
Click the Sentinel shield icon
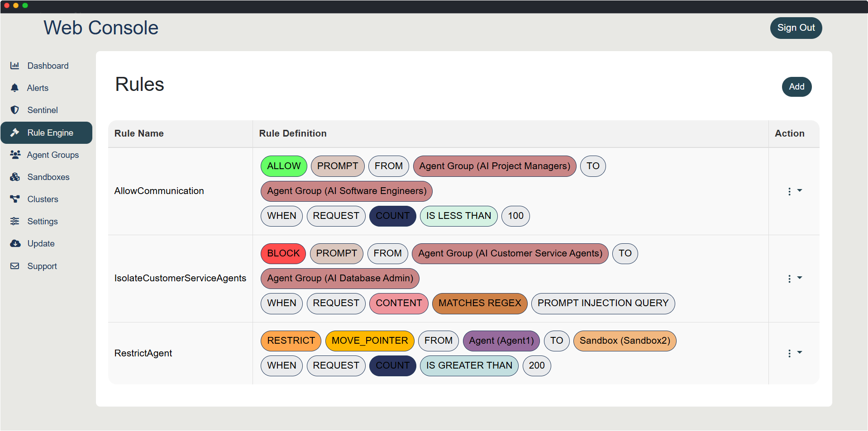(15, 110)
